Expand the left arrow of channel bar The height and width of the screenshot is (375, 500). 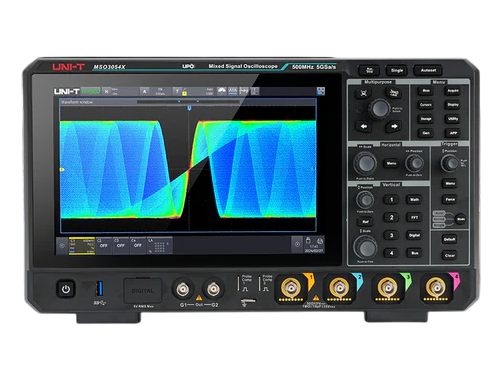click(x=62, y=245)
